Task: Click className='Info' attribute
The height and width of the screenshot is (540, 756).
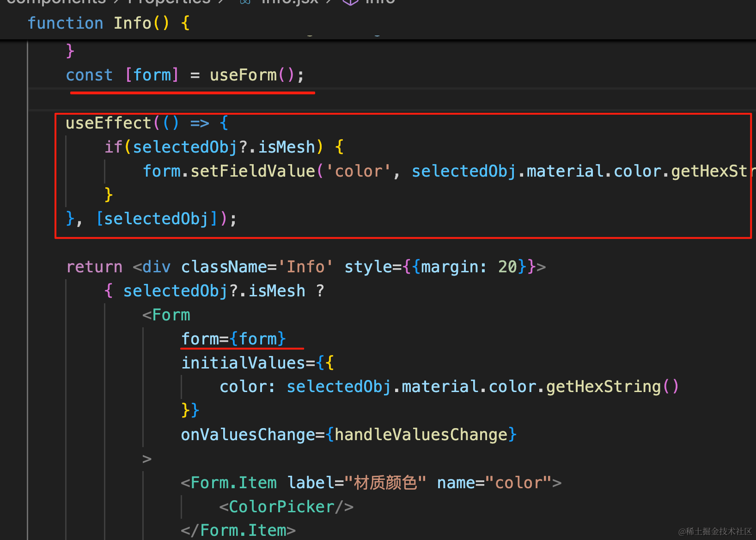Action: tap(257, 267)
